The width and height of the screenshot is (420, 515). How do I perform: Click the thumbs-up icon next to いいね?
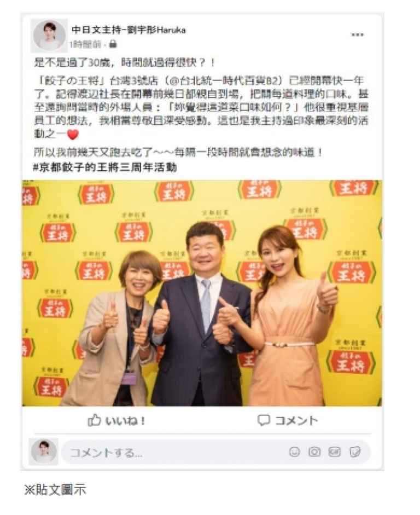[94, 420]
